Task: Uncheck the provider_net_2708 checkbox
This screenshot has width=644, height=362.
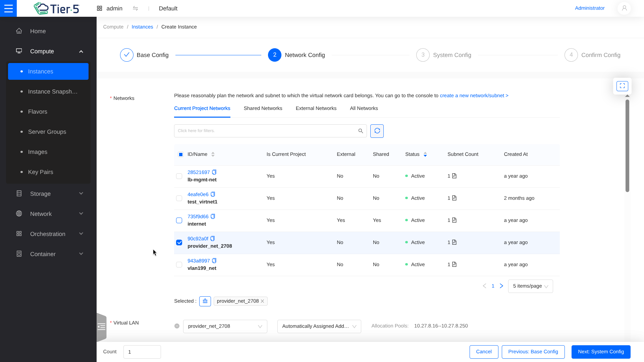Action: coord(179,243)
